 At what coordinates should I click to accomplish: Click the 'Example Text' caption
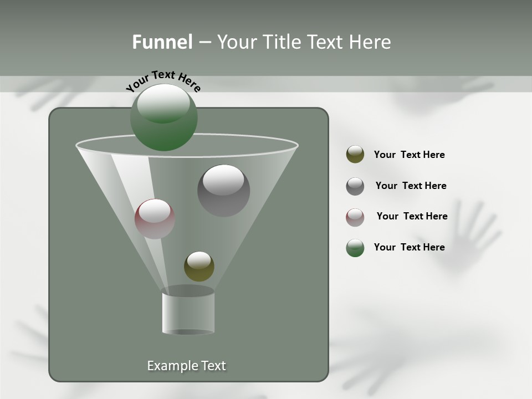click(x=186, y=365)
